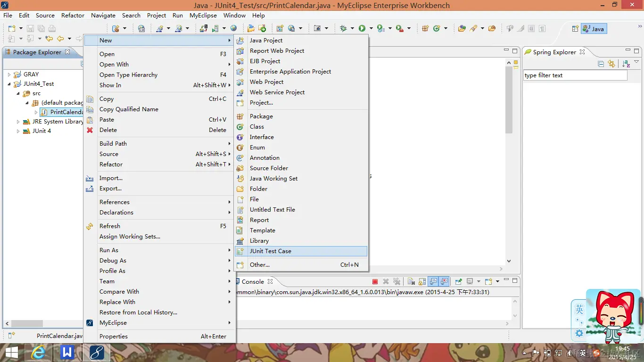Viewport: 644px width, 362px height.
Task: Select the Package Explorer tab
Action: (38, 52)
